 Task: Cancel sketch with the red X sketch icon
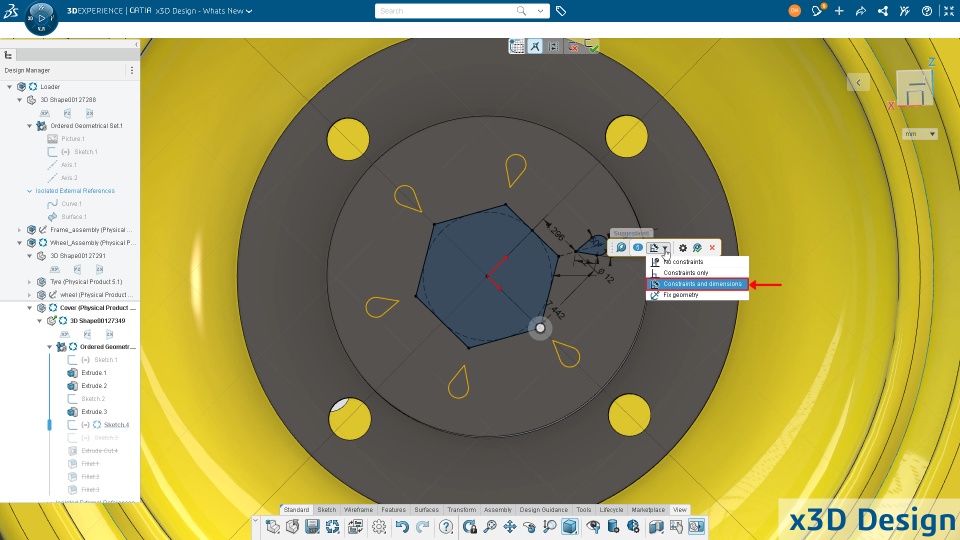[573, 47]
